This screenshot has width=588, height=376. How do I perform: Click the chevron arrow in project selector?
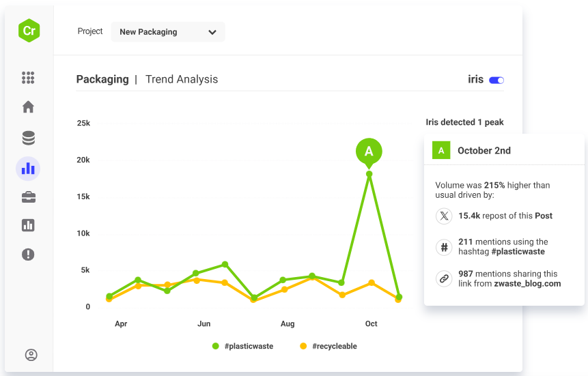click(x=212, y=32)
